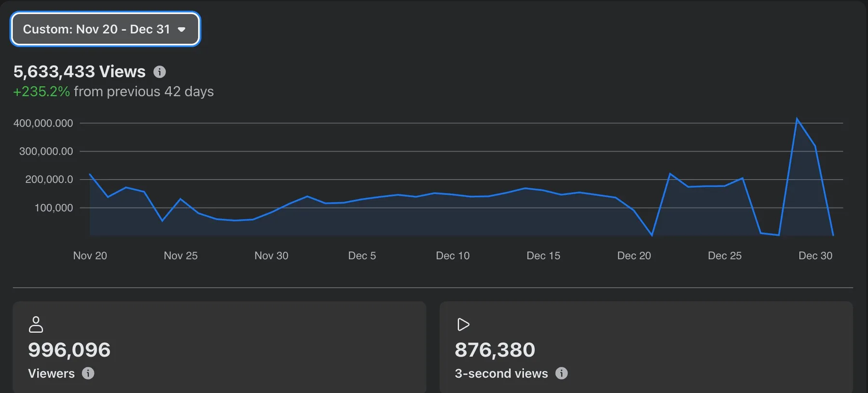Click the 200,000.0 y-axis label
868x393 pixels.
click(x=49, y=180)
